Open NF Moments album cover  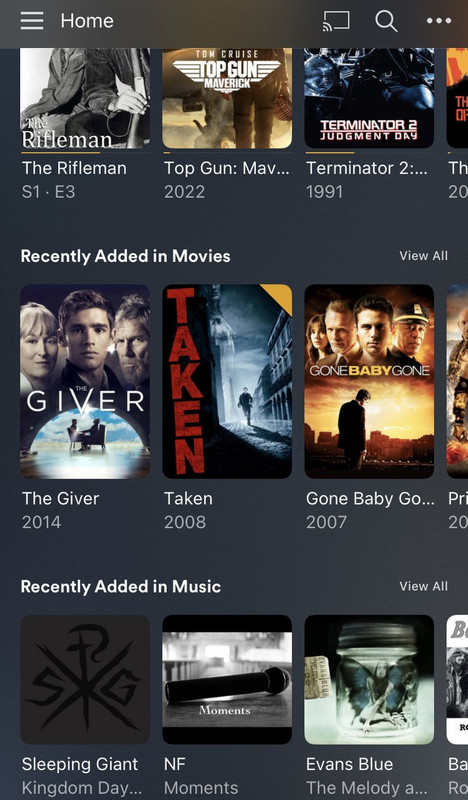[227, 679]
